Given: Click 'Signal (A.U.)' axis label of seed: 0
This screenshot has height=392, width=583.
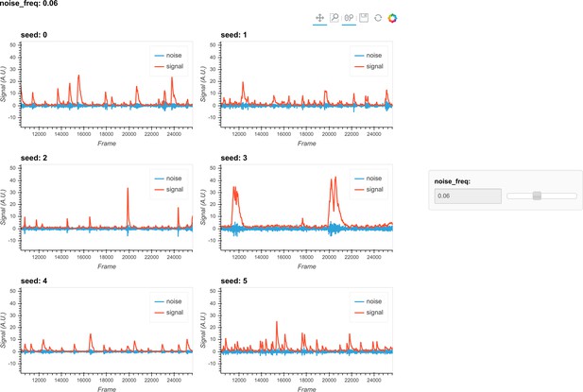Looking at the screenshot, I should pos(4,84).
